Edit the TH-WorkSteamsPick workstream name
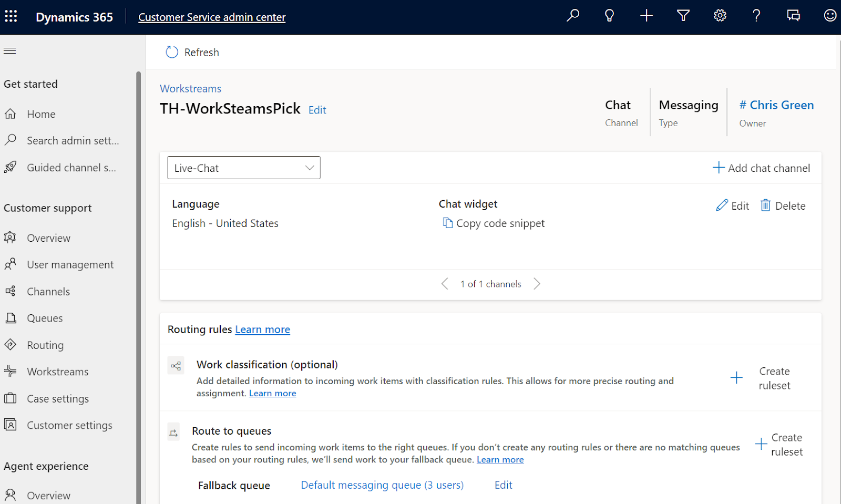Viewport: 841px width, 504px height. coord(317,110)
